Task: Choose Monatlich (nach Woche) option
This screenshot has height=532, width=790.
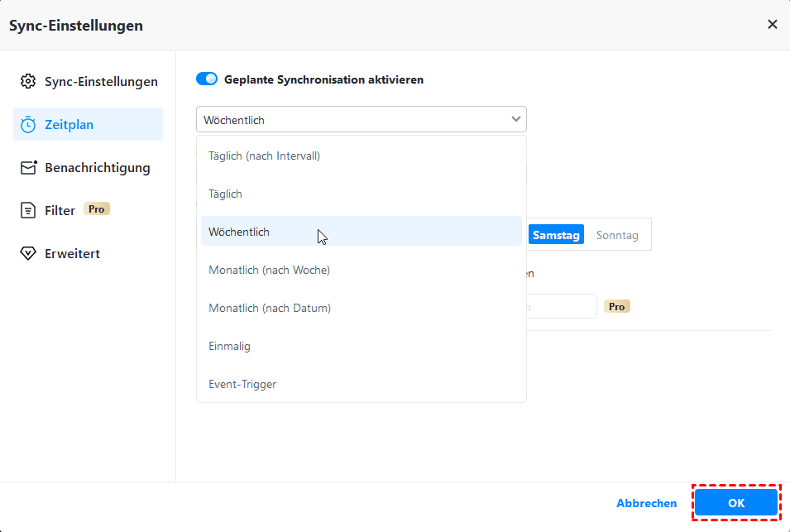Action: tap(269, 270)
